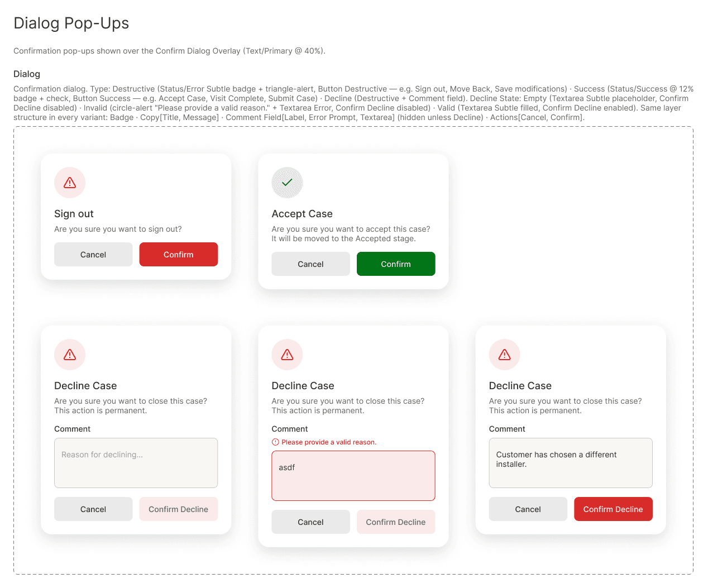
Task: Click the error textarea containing 'asdf'
Action: point(353,476)
